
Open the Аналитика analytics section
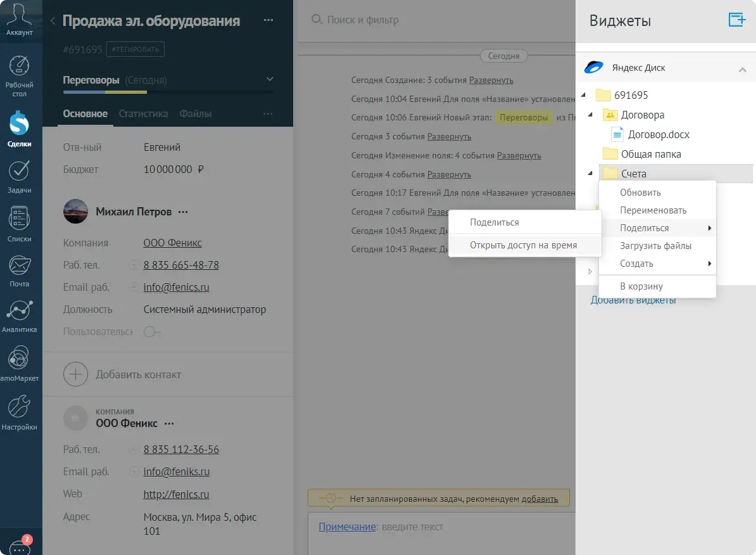click(x=19, y=317)
